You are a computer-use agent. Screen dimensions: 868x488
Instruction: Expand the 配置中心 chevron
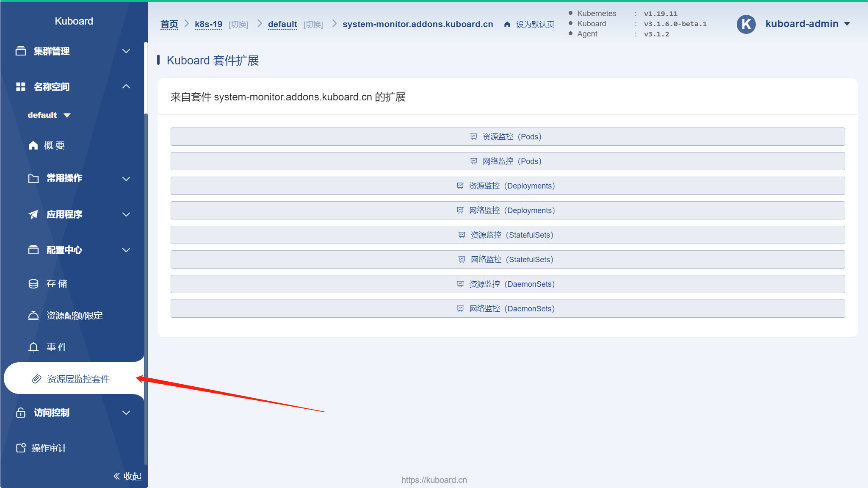click(x=126, y=250)
